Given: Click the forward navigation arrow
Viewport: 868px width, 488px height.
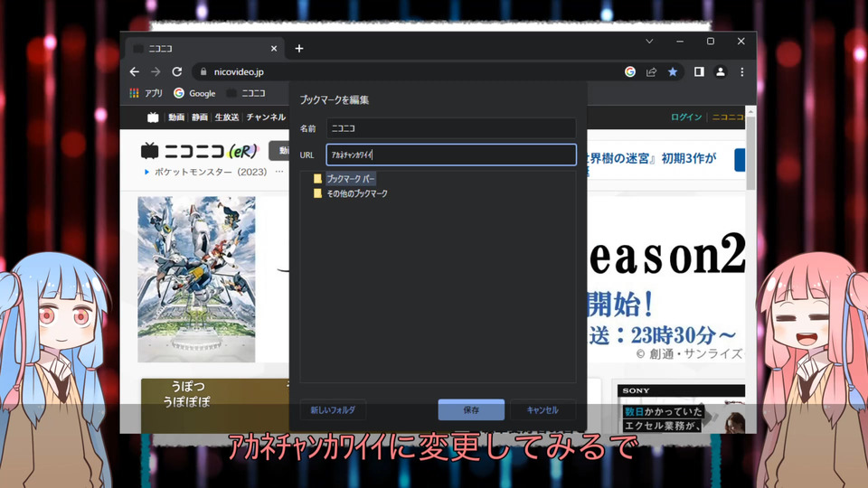Looking at the screenshot, I should tap(156, 72).
